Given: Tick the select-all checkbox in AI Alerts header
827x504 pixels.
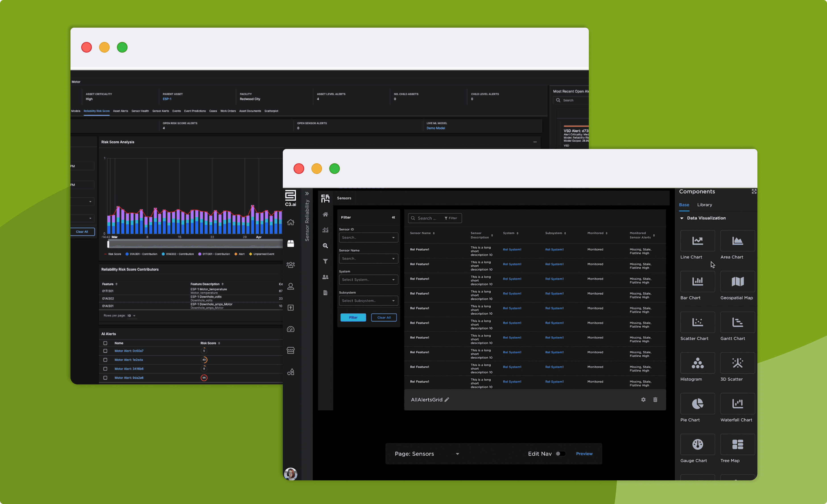Looking at the screenshot, I should [105, 343].
